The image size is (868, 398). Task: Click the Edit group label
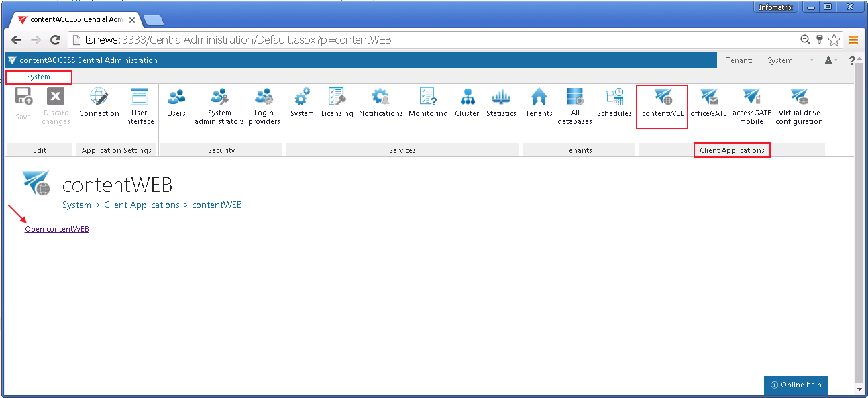(x=40, y=150)
